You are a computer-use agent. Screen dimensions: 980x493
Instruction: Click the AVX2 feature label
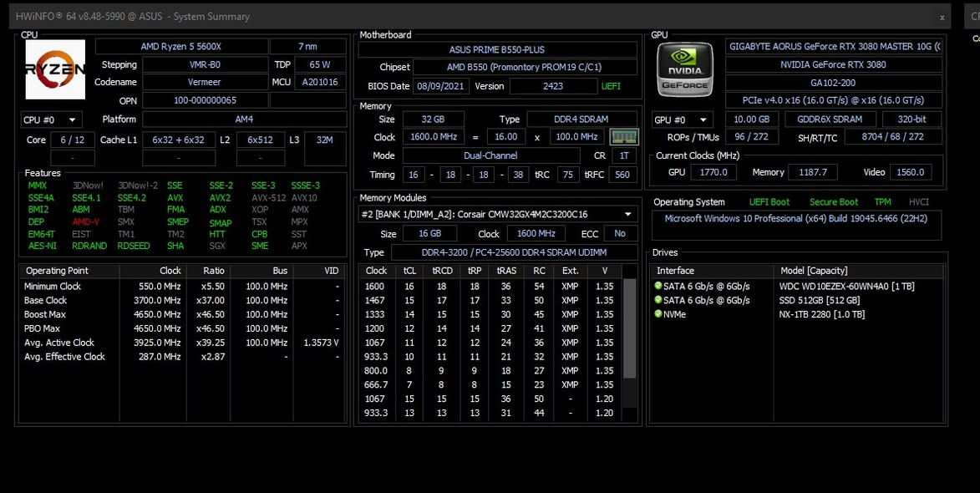(220, 197)
